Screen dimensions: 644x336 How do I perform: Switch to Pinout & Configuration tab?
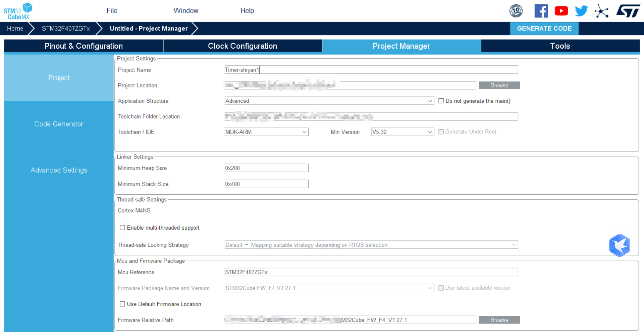coord(84,46)
